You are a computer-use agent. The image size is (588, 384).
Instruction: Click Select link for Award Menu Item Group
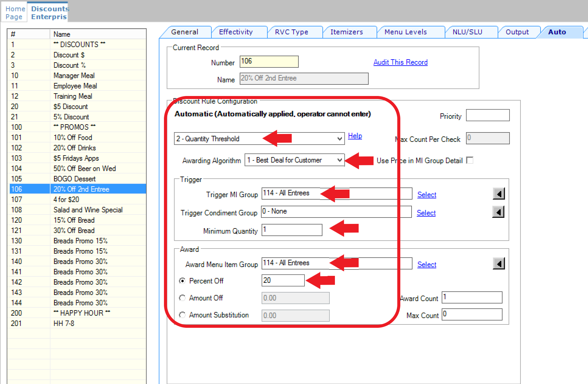click(426, 265)
